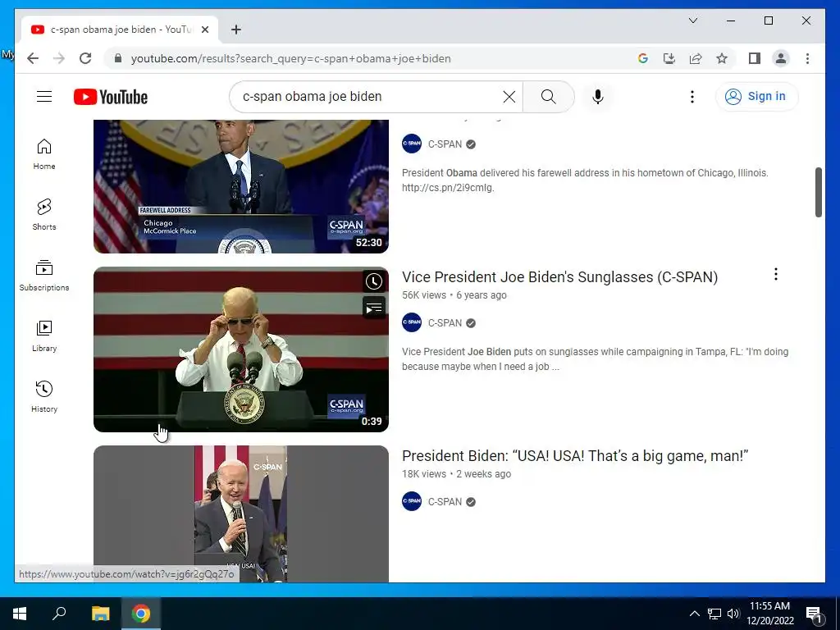Share this page from the address bar
This screenshot has height=630, width=840.
(x=696, y=58)
